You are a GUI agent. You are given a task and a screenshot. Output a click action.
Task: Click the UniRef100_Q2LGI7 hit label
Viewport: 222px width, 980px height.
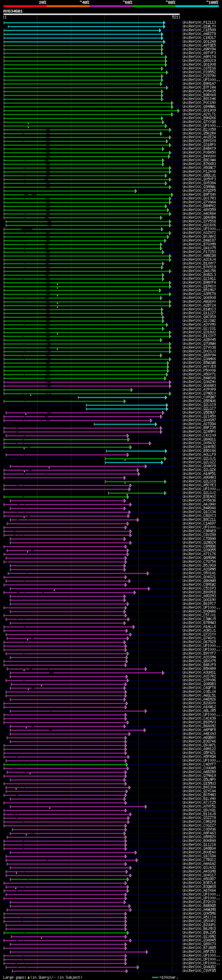tap(199, 409)
